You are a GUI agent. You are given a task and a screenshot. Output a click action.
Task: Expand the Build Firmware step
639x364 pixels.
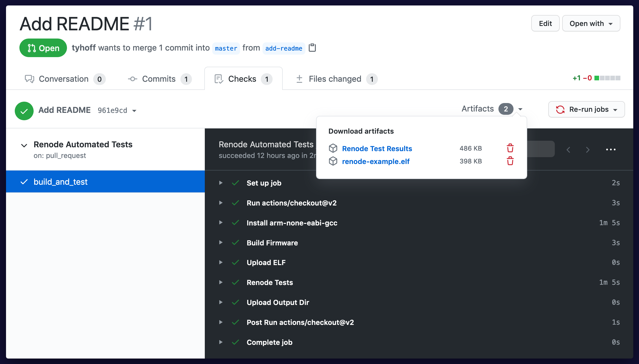[221, 243]
